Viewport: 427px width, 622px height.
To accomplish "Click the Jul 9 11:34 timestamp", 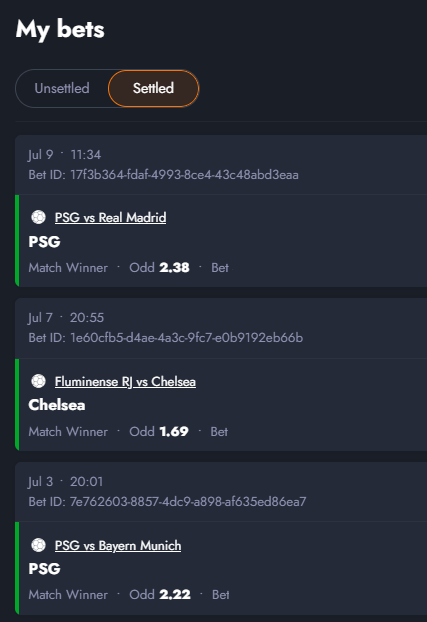I will [64, 155].
